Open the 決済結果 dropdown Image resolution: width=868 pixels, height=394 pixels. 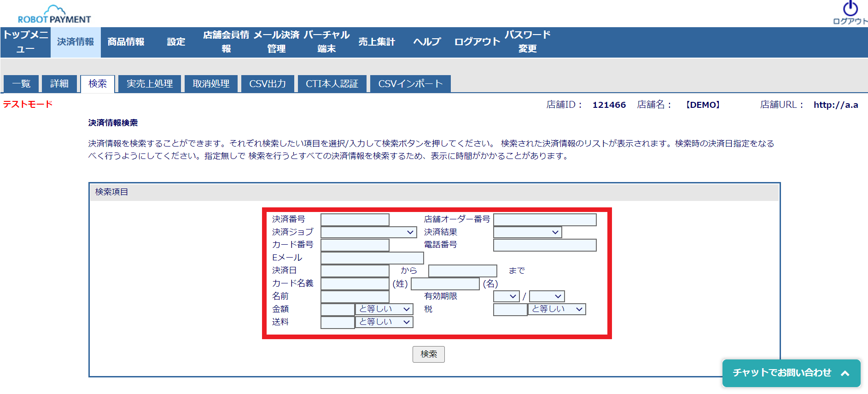click(527, 232)
